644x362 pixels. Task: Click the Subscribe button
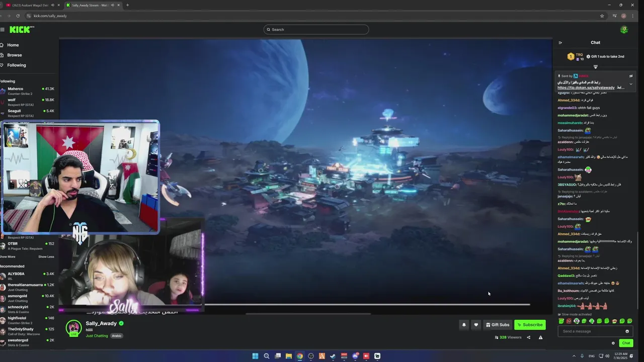(530, 325)
